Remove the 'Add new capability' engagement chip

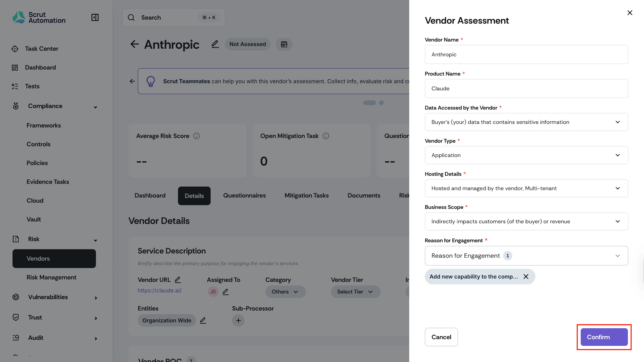(x=526, y=276)
